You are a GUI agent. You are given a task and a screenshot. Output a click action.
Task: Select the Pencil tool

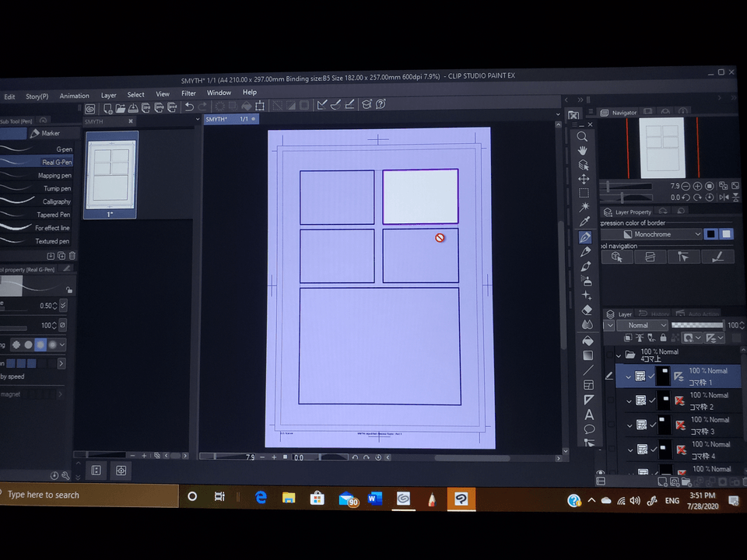click(585, 251)
